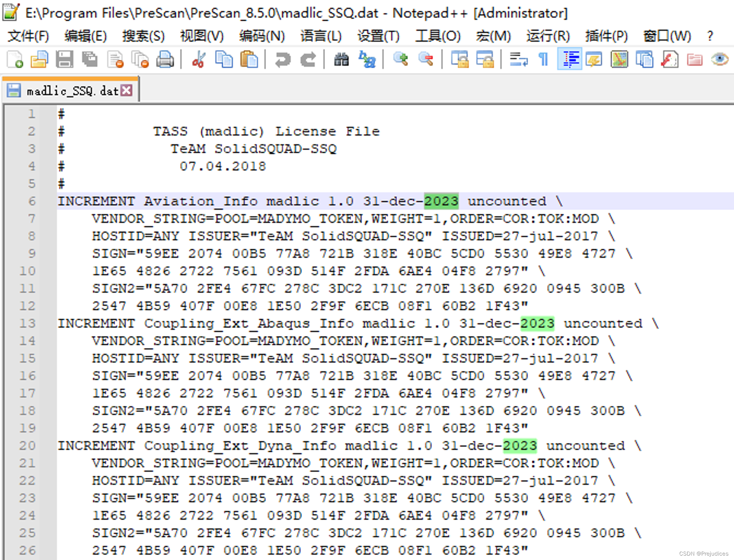Open the Document Map icon
The height and width of the screenshot is (560, 734).
coord(619,59)
